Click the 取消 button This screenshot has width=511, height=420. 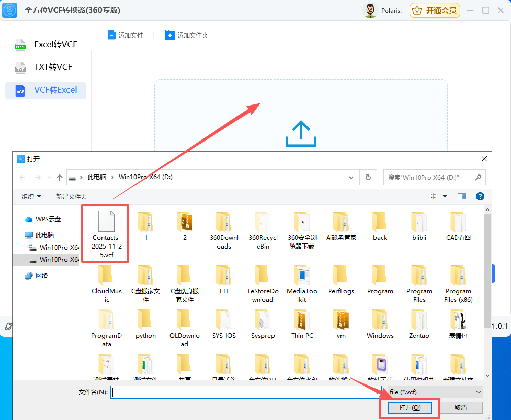[460, 408]
